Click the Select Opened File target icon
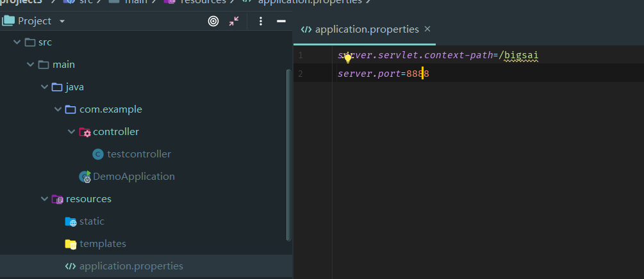This screenshot has height=279, width=644. (x=213, y=21)
